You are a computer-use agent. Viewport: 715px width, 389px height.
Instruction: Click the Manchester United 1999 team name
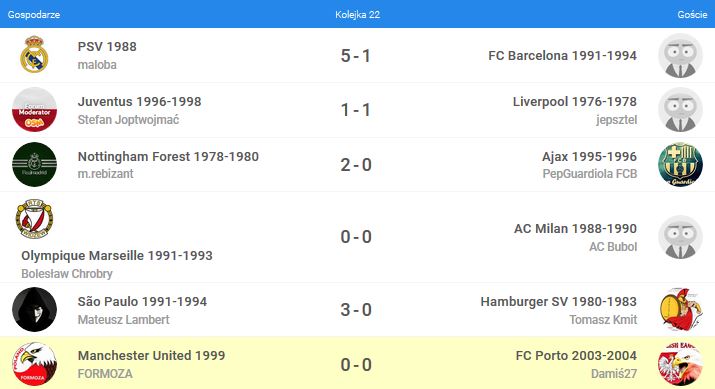[151, 356]
